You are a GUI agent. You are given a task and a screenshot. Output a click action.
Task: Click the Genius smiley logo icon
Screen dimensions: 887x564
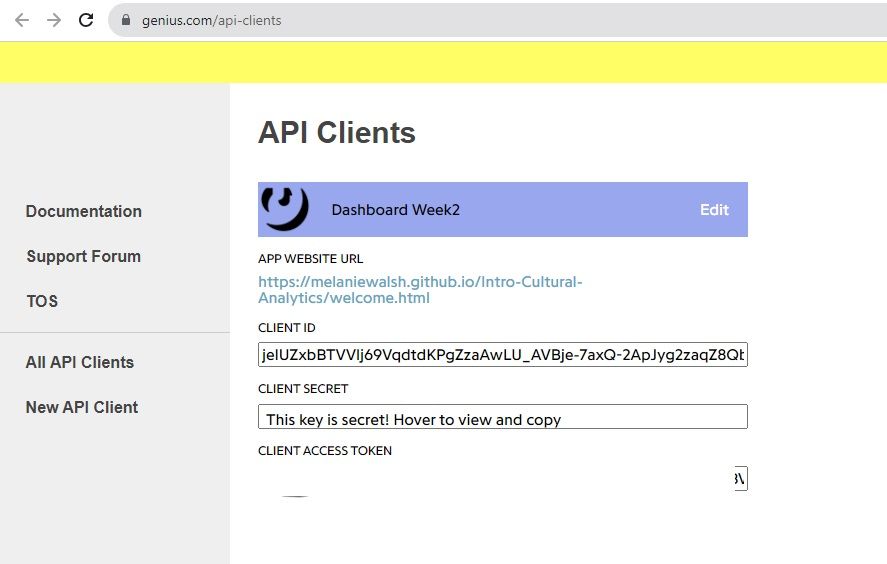[285, 208]
